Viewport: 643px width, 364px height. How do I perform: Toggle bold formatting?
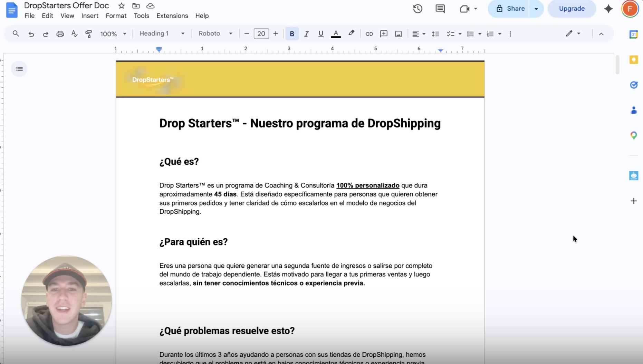(292, 34)
